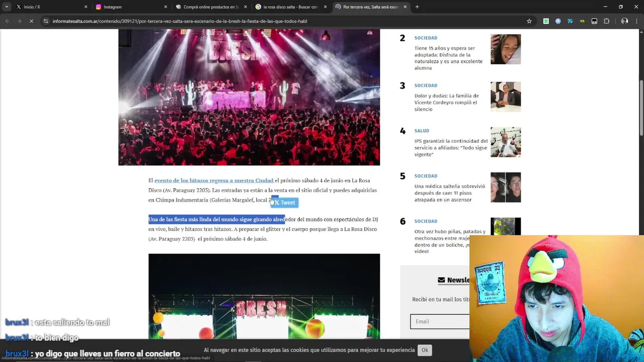Click highlighted text 'Una de las fiesta más linda'
This screenshot has width=644, height=362.
[x=217, y=220]
